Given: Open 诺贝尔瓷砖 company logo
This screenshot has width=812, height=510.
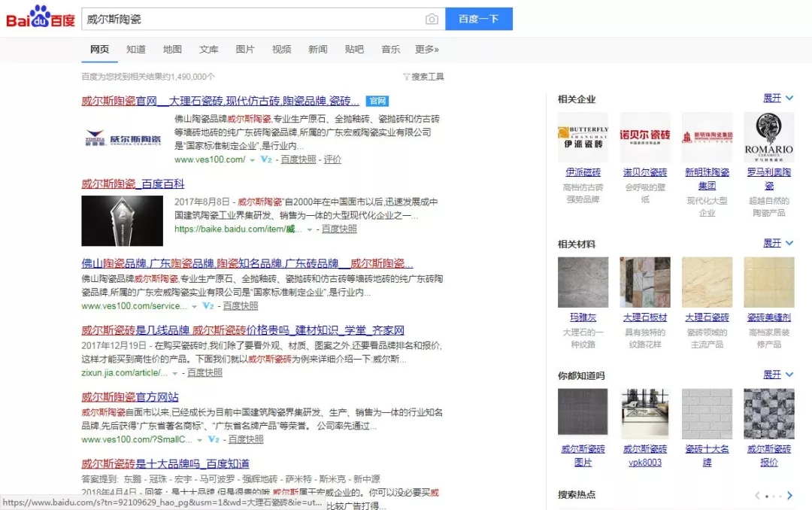Looking at the screenshot, I should click(645, 138).
